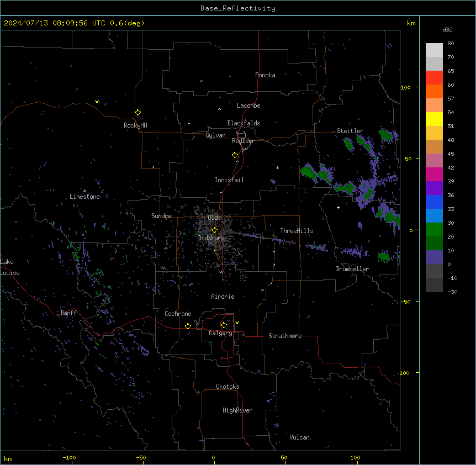The height and width of the screenshot is (465, 476).
Task: Click the Innisfail city label
Action: 229,180
